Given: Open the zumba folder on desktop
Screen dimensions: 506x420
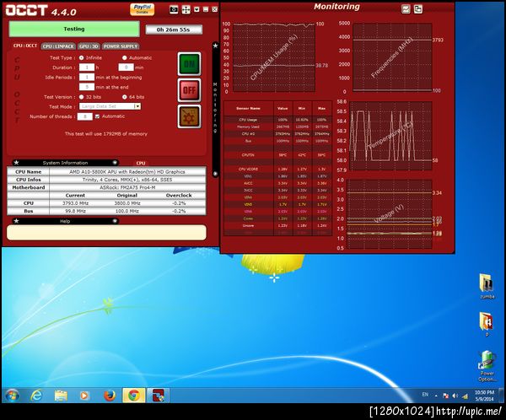Looking at the screenshot, I should pyautogui.click(x=487, y=287).
